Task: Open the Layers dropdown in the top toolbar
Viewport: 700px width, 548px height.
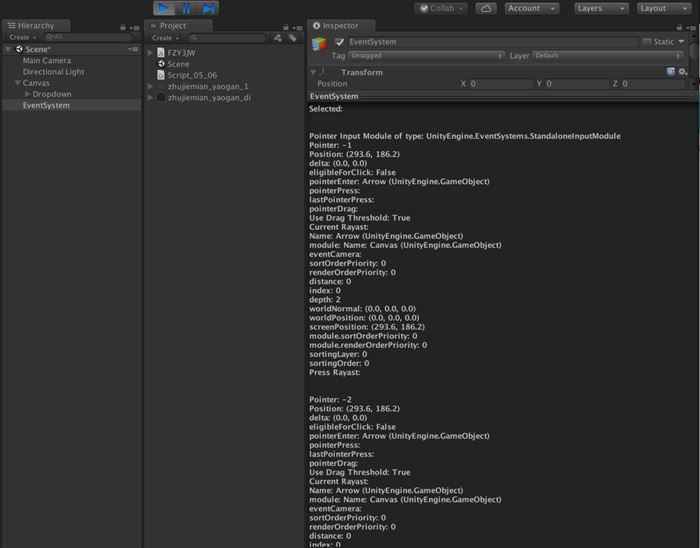Action: 601,8
